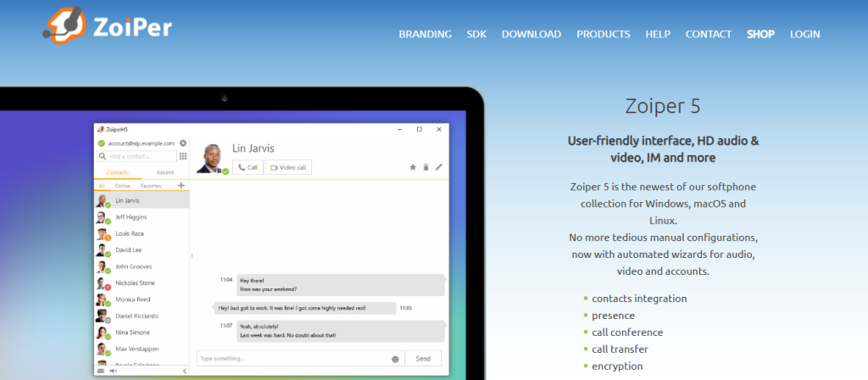Show Favorites contacts filter
The width and height of the screenshot is (868, 380).
point(151,185)
